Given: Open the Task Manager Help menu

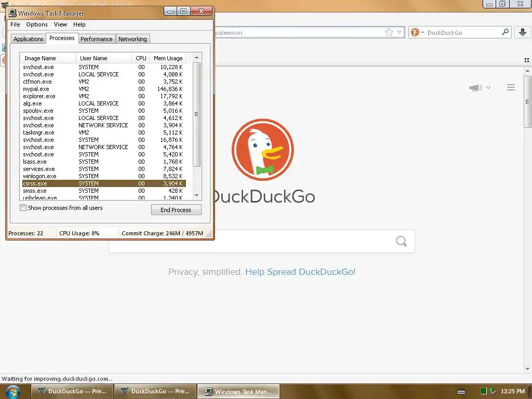Looking at the screenshot, I should click(x=79, y=24).
